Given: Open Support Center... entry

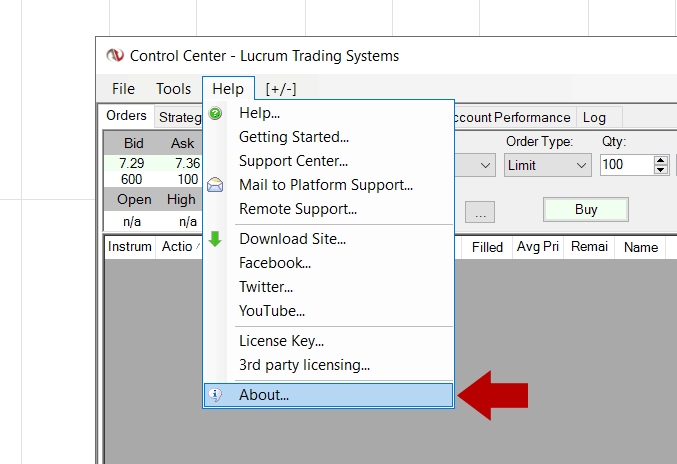Looking at the screenshot, I should (x=328, y=161).
